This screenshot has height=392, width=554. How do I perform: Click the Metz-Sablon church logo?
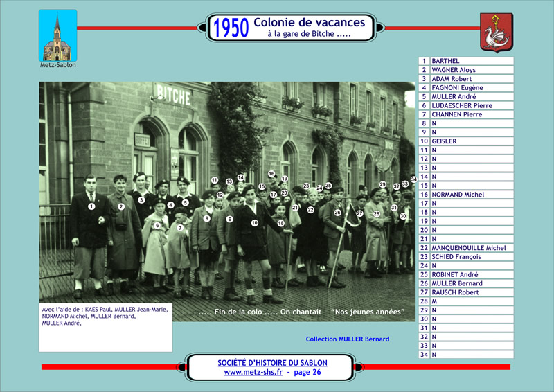pos(58,36)
